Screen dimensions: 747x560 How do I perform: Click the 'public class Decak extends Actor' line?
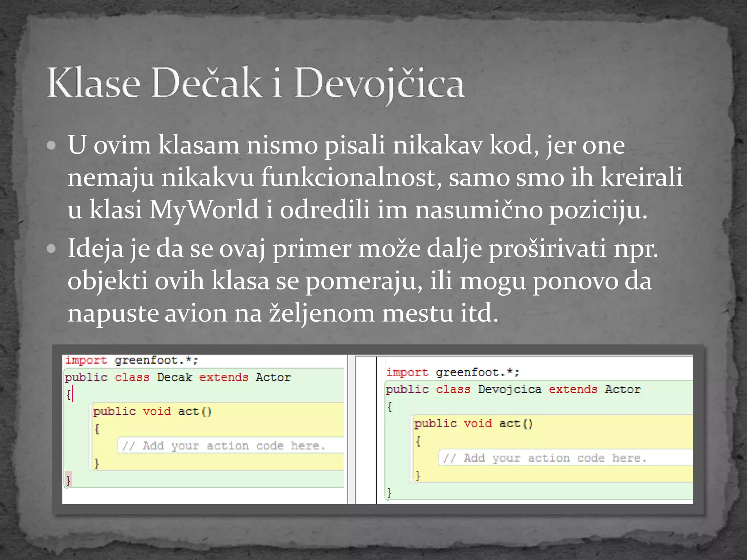178,377
